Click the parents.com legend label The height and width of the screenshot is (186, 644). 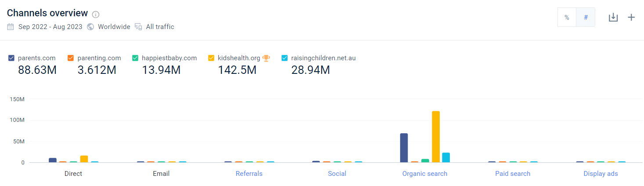(x=37, y=58)
